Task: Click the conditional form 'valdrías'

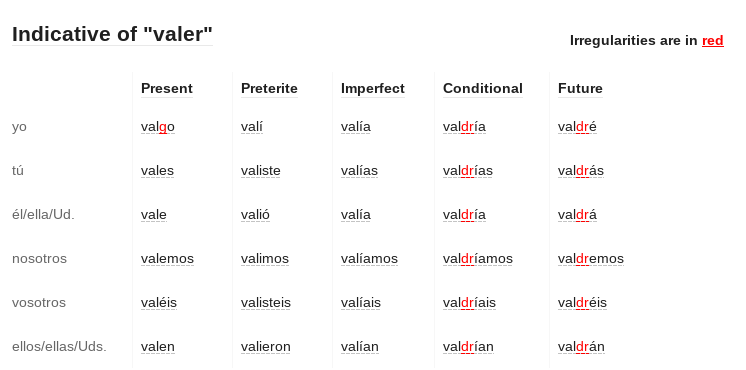Action: (468, 171)
